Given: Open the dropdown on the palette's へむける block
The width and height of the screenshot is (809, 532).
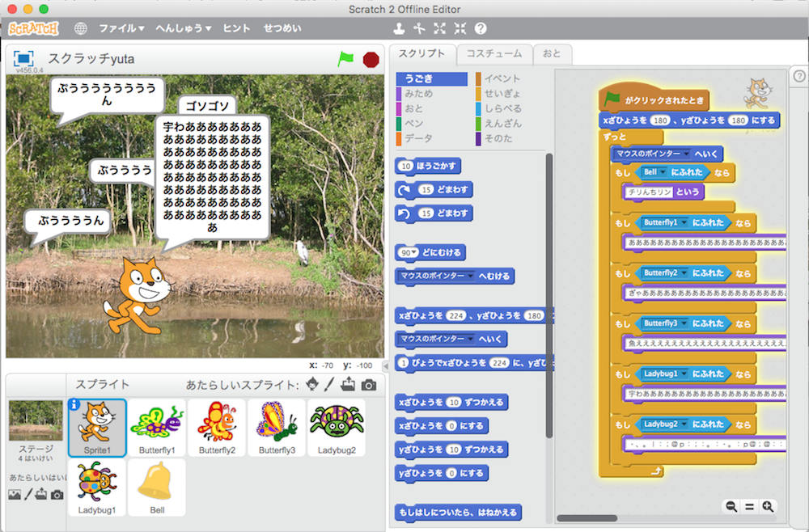Looking at the screenshot, I should click(x=437, y=277).
